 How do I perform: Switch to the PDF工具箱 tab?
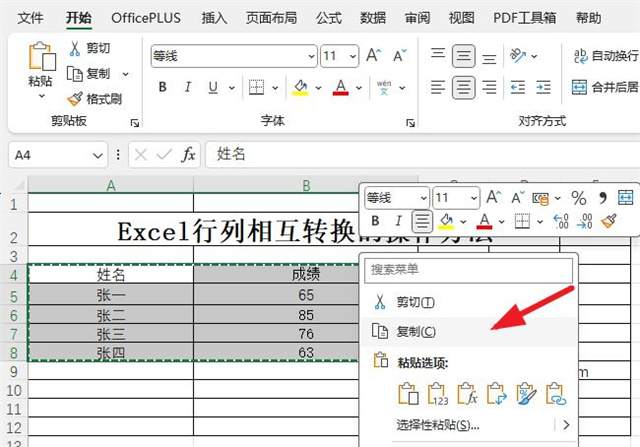[524, 18]
